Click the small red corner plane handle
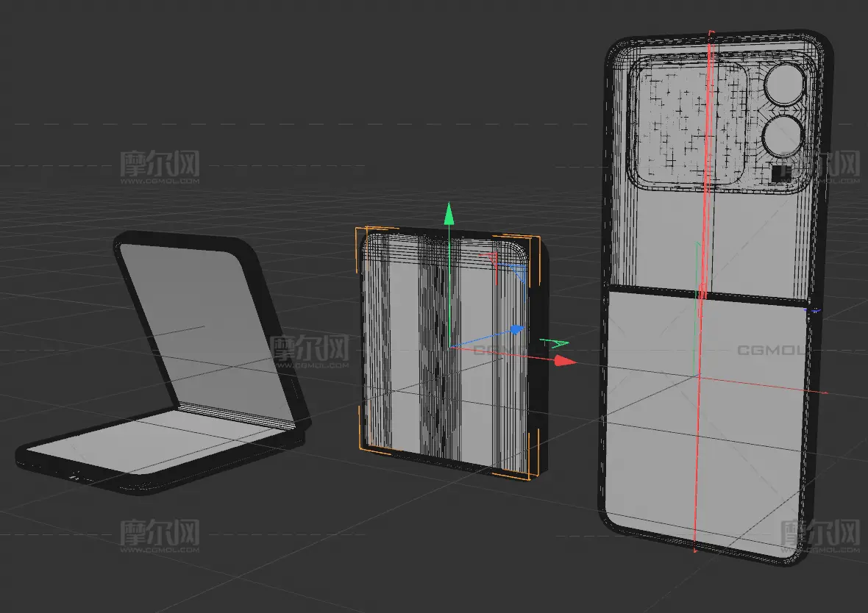The height and width of the screenshot is (613, 868). pyautogui.click(x=490, y=258)
